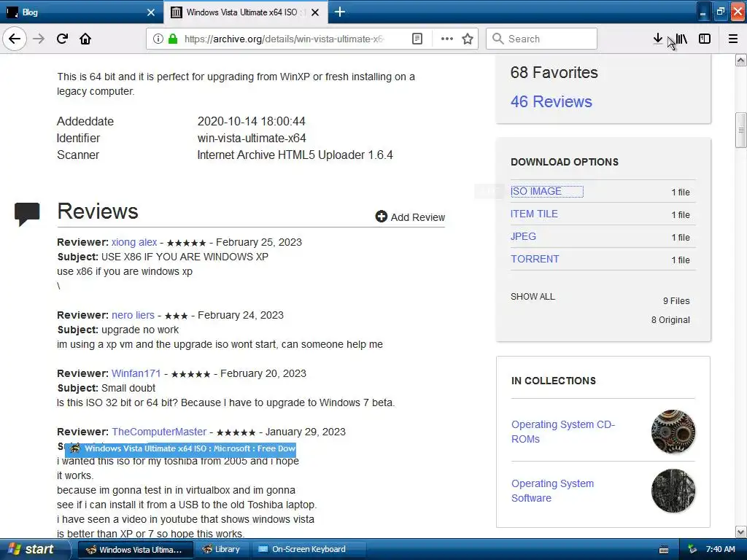Toggle reader view in address bar
The image size is (747, 560).
(x=417, y=39)
